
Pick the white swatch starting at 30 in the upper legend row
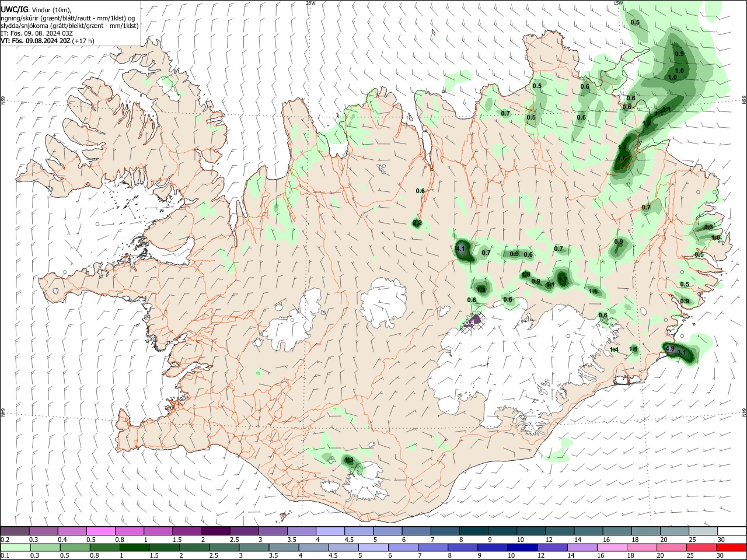(x=731, y=531)
